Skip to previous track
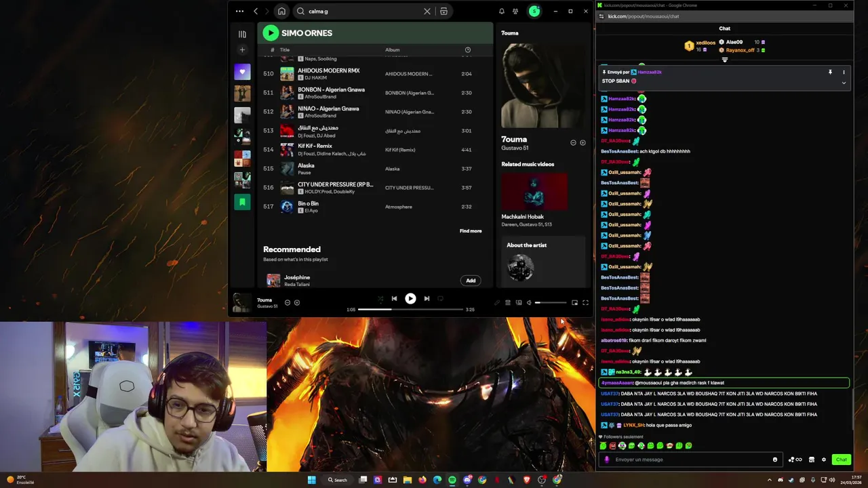The image size is (868, 488). (394, 298)
